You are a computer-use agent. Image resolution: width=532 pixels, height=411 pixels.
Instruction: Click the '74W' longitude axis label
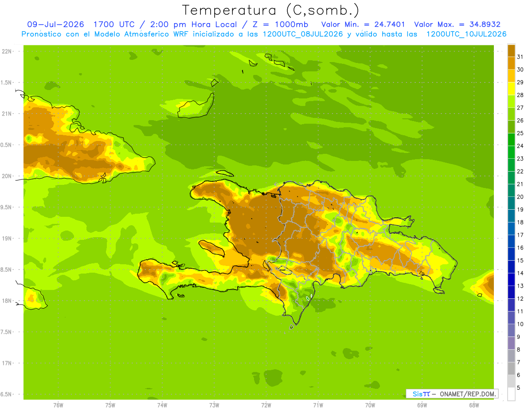click(162, 405)
